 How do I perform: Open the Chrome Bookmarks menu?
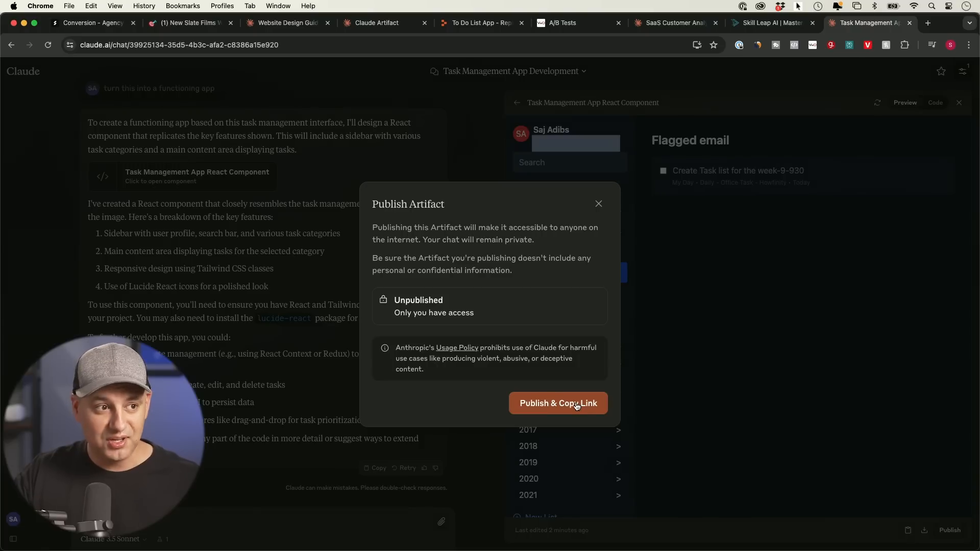183,6
